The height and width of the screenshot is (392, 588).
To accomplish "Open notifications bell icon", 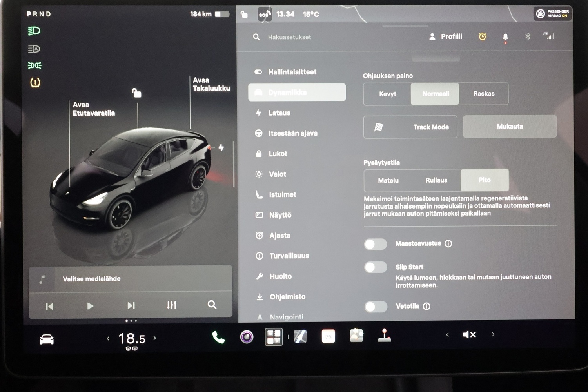I will click(x=505, y=37).
